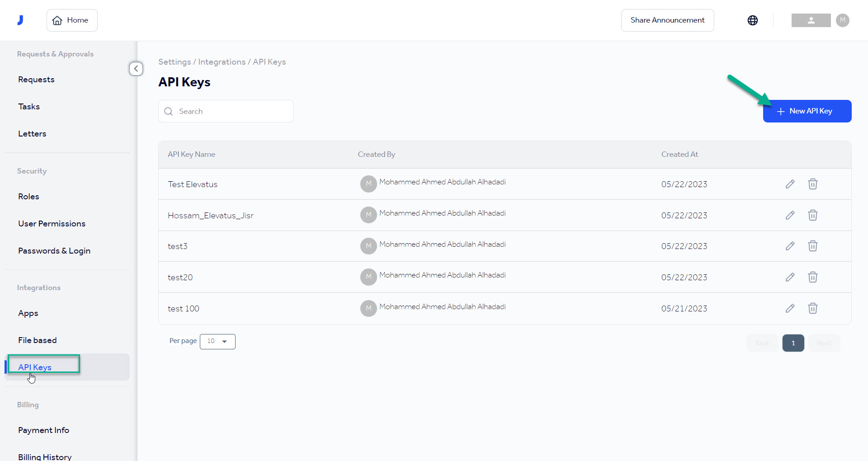Click the Home button

(x=72, y=20)
